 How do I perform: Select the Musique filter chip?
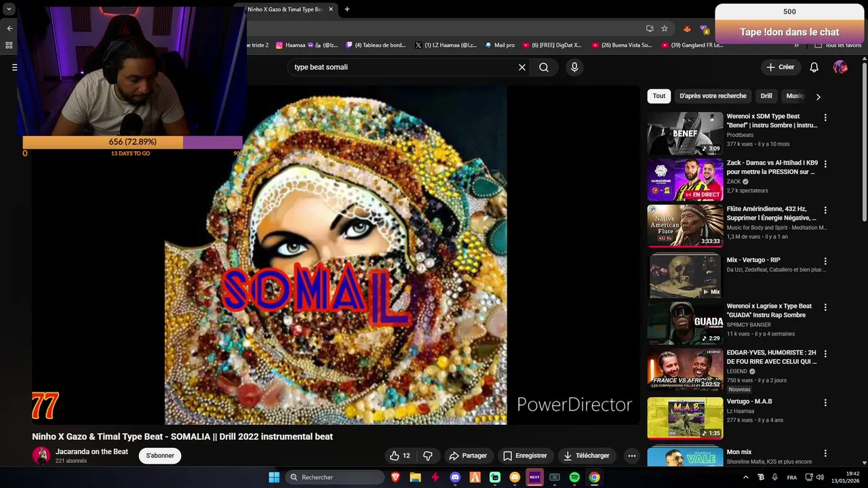click(795, 96)
